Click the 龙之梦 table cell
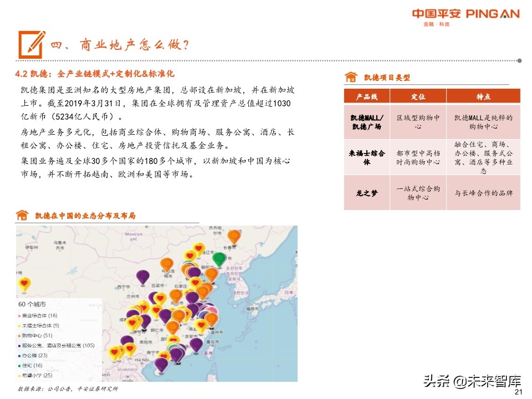The height and width of the screenshot is (399, 532). 367,193
